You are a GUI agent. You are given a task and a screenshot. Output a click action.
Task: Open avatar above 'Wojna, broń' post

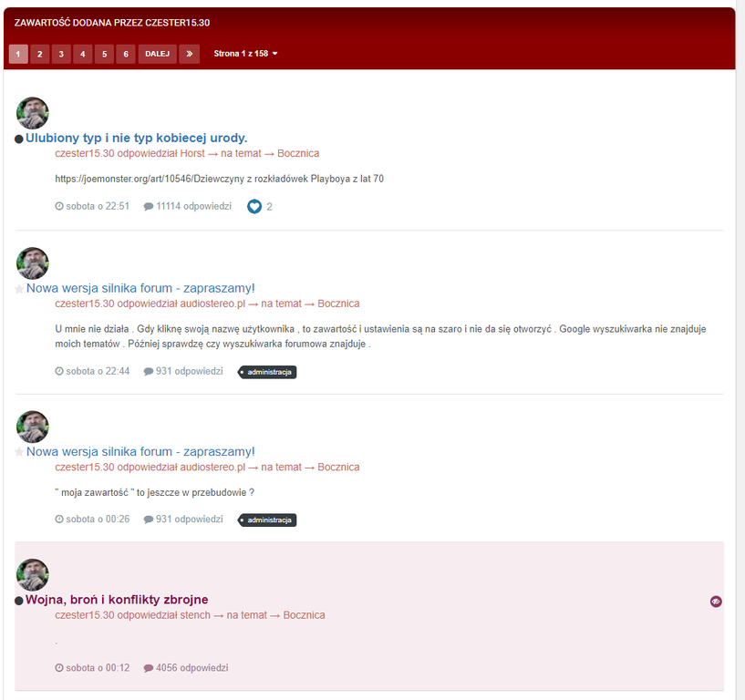(33, 574)
